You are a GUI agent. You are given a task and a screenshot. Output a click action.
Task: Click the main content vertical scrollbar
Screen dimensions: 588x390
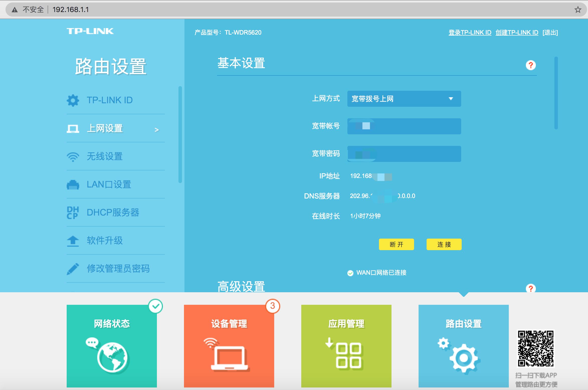pyautogui.click(x=556, y=93)
